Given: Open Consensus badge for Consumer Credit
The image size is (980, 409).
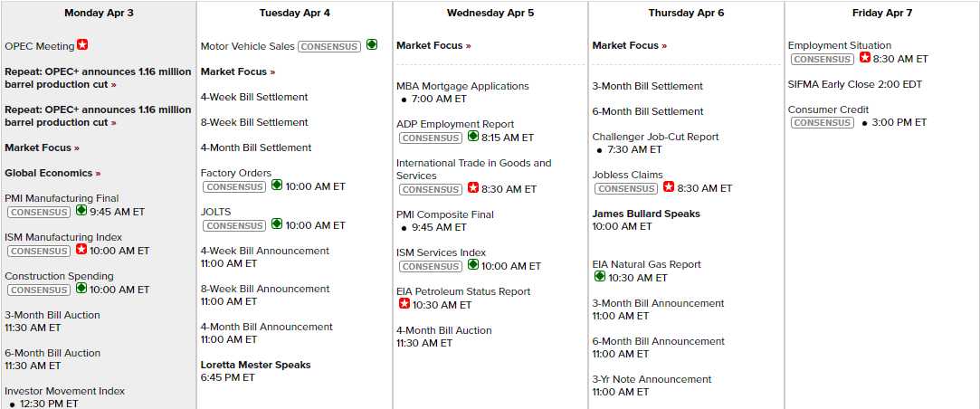Looking at the screenshot, I should (x=822, y=122).
